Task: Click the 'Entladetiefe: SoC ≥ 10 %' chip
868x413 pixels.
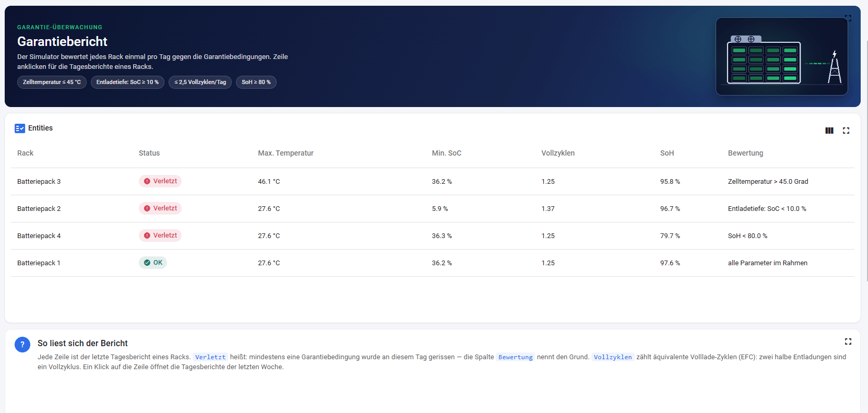Action: [127, 82]
